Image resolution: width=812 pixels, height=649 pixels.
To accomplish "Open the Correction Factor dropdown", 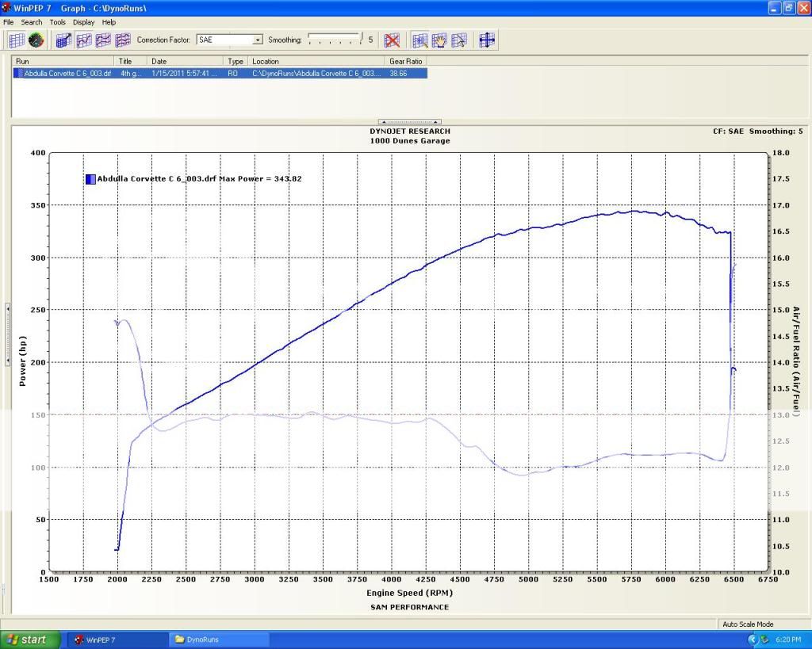I will coord(258,40).
